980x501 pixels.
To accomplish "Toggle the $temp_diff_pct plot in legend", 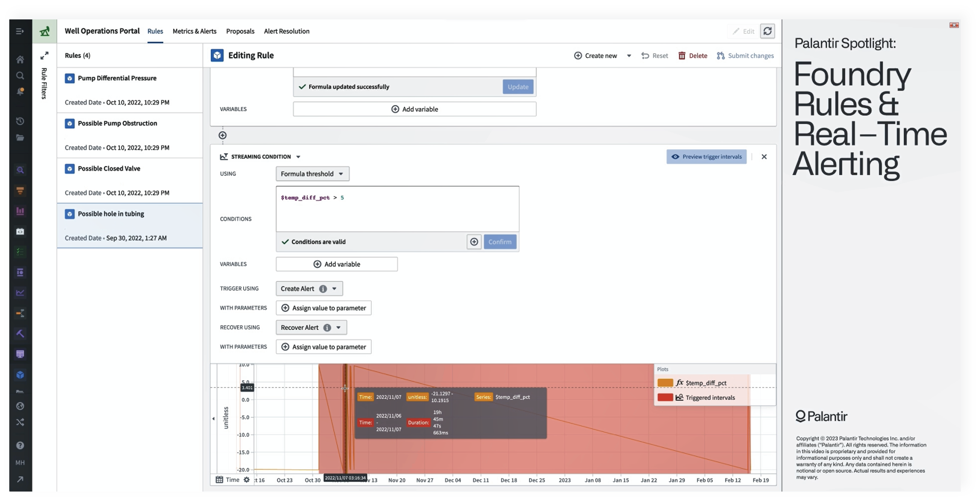I will (706, 383).
